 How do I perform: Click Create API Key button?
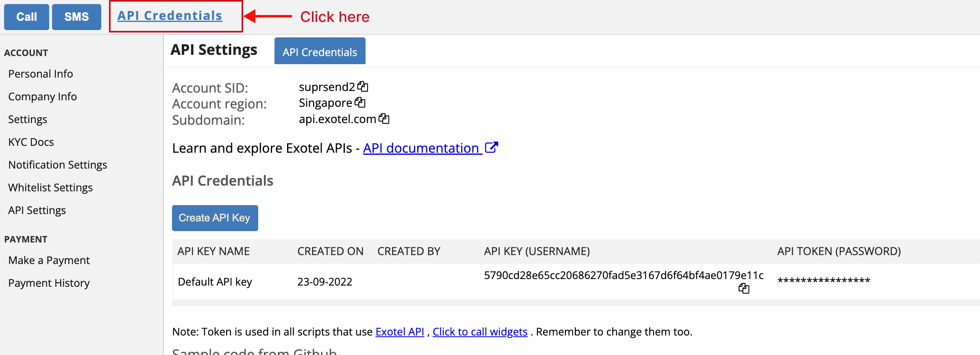pyautogui.click(x=215, y=218)
